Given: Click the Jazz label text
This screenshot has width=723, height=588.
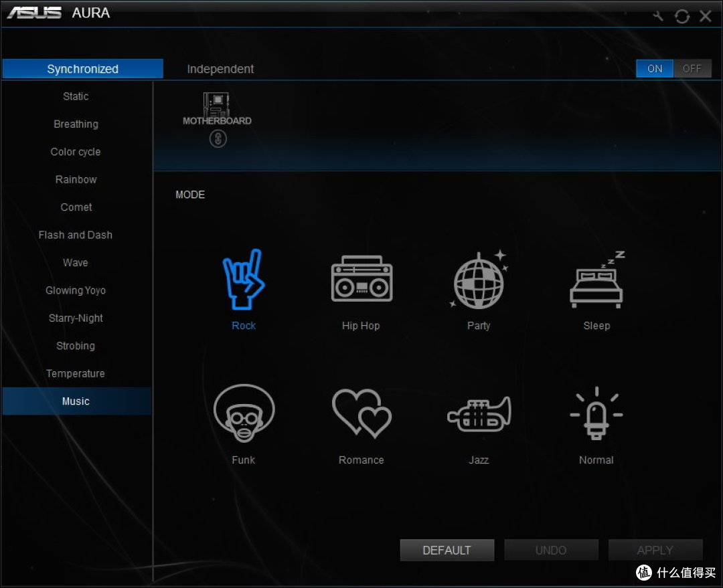Looking at the screenshot, I should (x=479, y=460).
